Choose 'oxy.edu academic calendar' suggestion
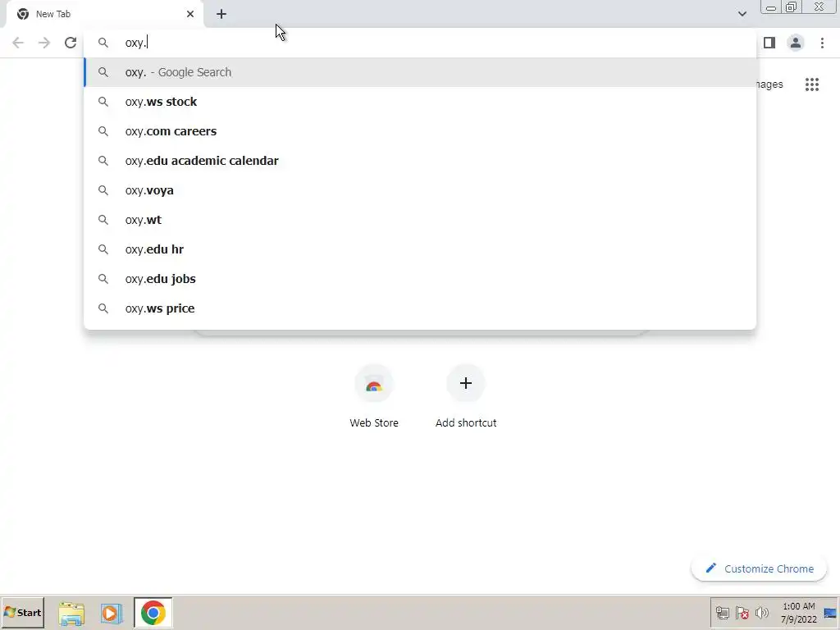 (420, 161)
